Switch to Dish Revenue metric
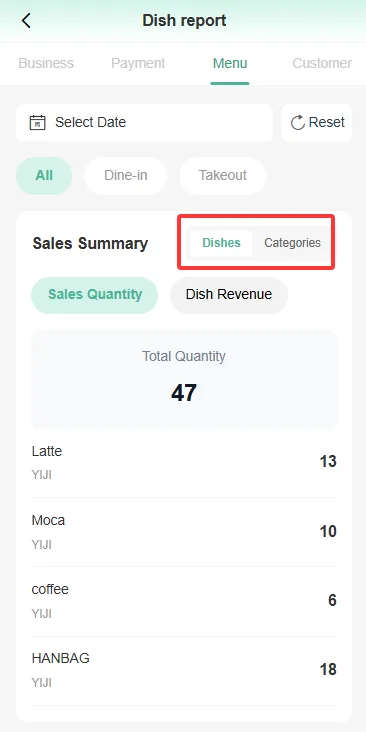The width and height of the screenshot is (366, 732). click(x=229, y=295)
